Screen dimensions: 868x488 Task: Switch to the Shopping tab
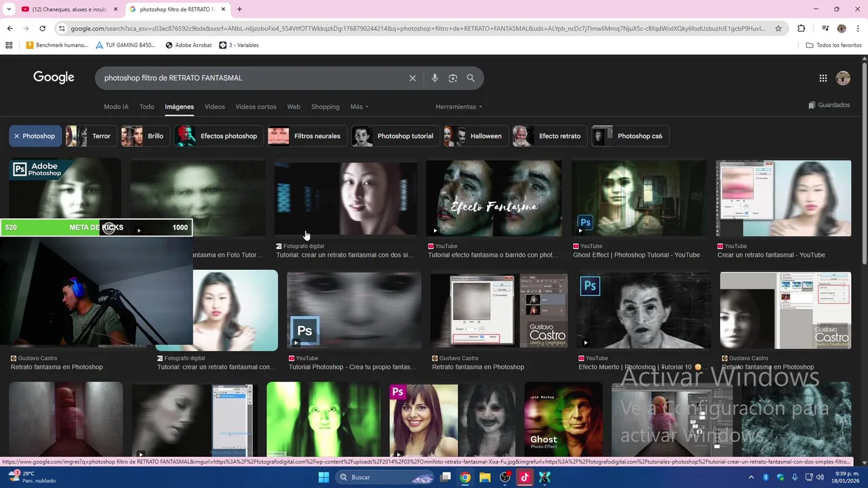click(325, 107)
